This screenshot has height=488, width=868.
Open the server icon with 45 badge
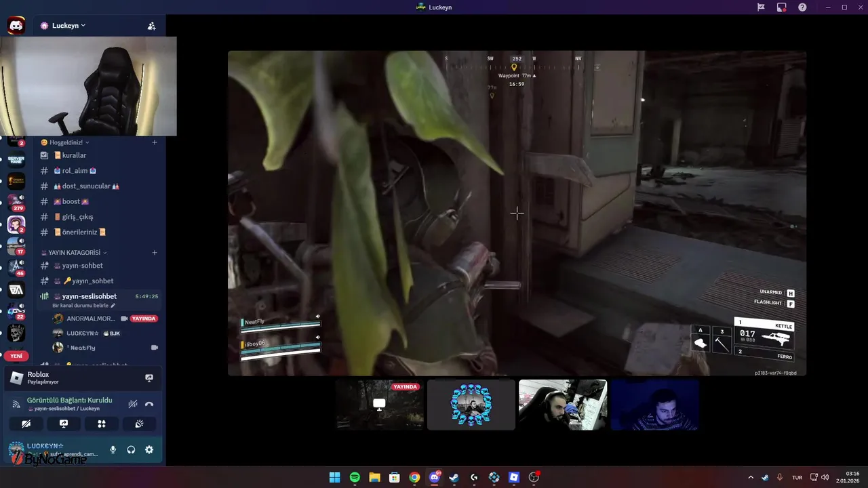(x=16, y=267)
